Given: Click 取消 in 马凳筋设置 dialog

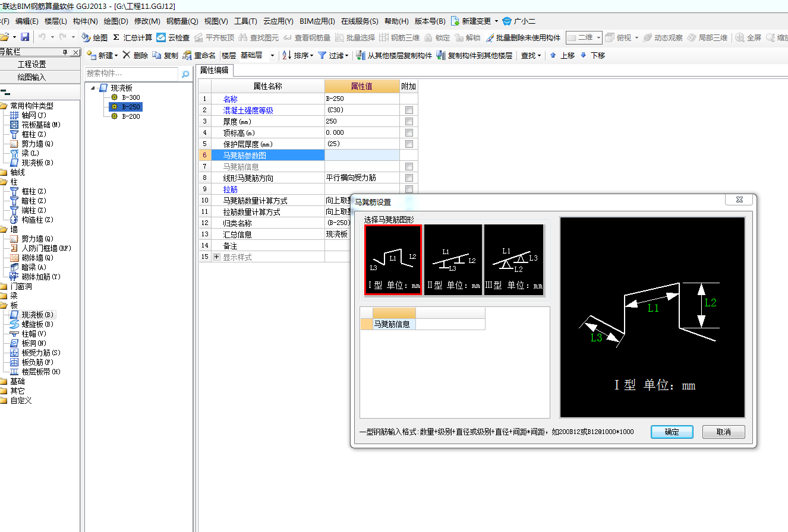Looking at the screenshot, I should point(723,432).
